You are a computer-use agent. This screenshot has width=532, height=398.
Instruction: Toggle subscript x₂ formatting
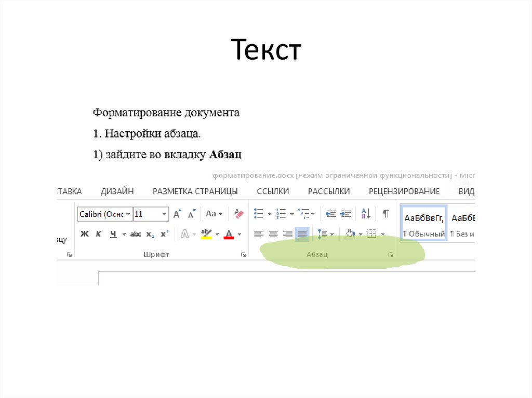click(x=150, y=234)
